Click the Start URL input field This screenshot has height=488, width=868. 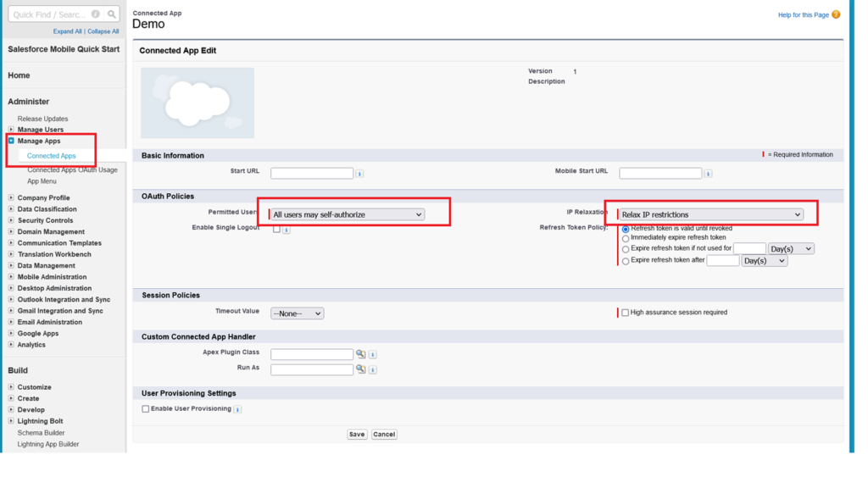(312, 173)
